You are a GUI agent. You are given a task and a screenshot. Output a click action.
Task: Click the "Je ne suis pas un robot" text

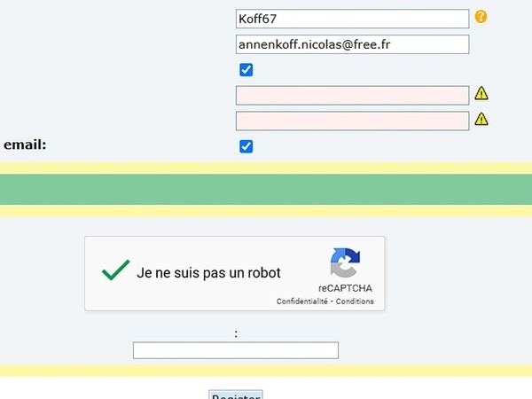[x=208, y=273]
